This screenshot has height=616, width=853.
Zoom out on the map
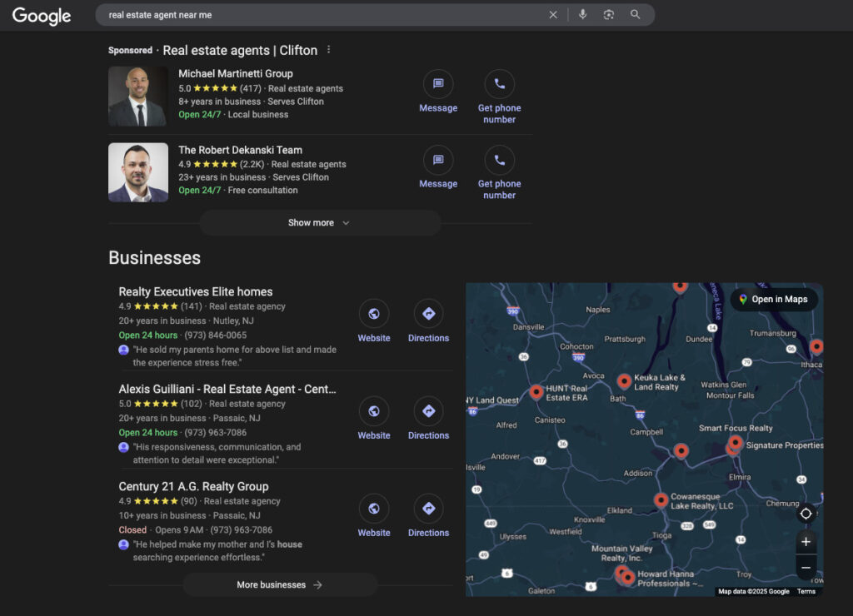806,567
